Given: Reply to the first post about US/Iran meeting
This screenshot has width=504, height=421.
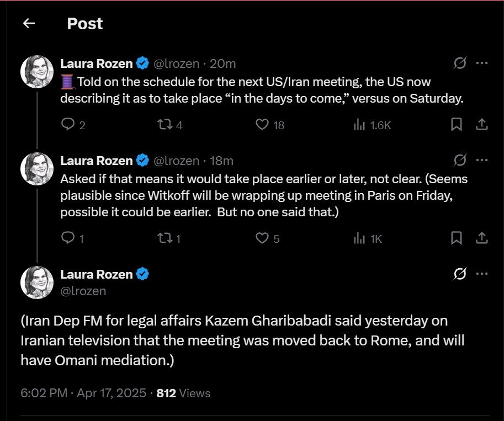Looking at the screenshot, I should tap(68, 125).
